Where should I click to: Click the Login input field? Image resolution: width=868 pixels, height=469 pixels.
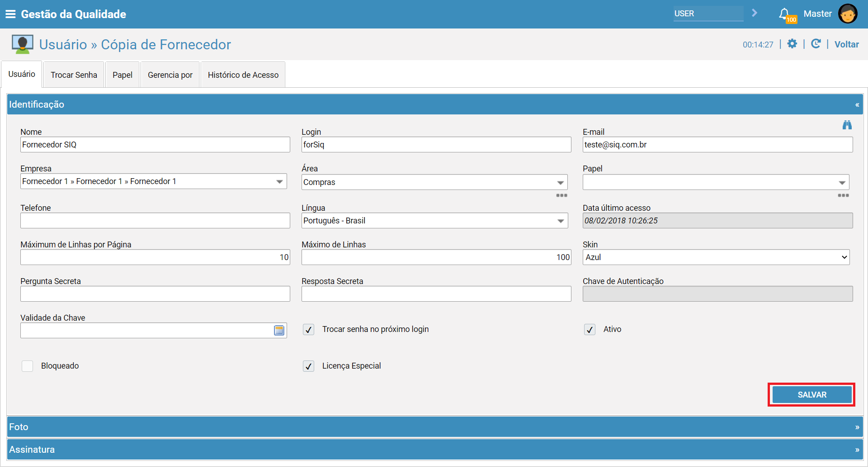point(436,145)
